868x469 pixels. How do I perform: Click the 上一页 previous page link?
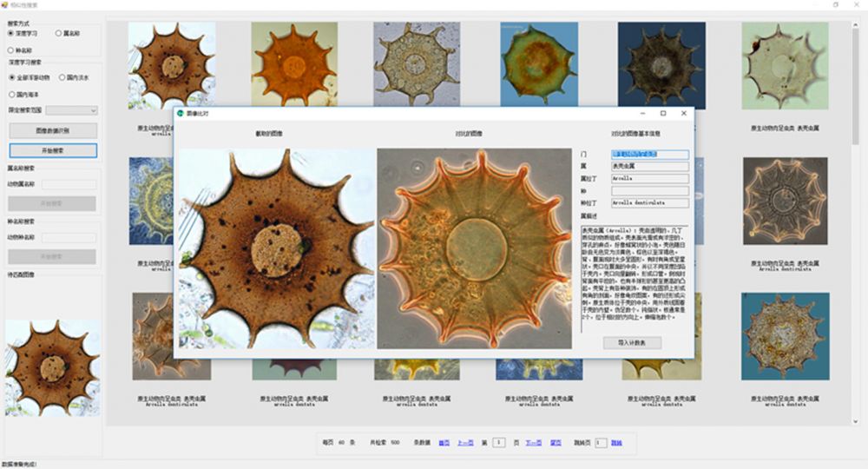465,442
